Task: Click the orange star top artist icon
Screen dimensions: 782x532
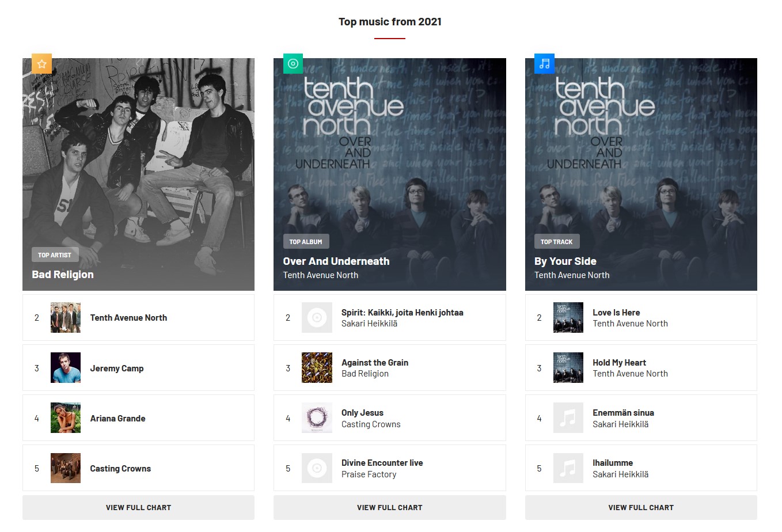Action: coord(41,64)
